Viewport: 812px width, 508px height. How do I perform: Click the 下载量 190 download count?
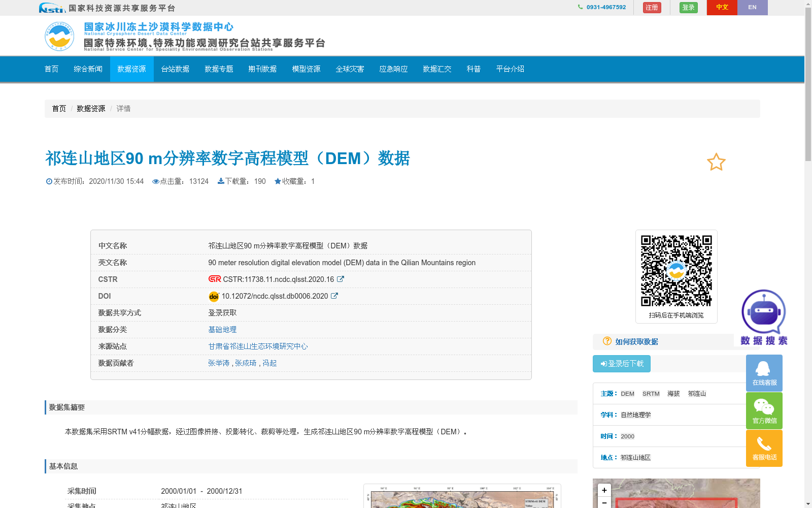coord(242,181)
